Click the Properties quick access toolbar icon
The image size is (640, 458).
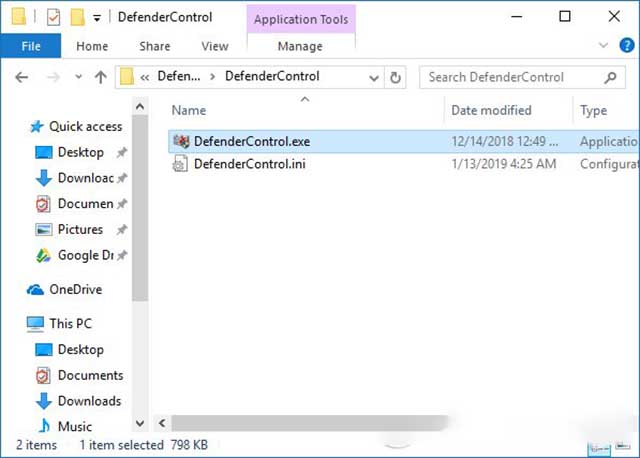pos(53,17)
